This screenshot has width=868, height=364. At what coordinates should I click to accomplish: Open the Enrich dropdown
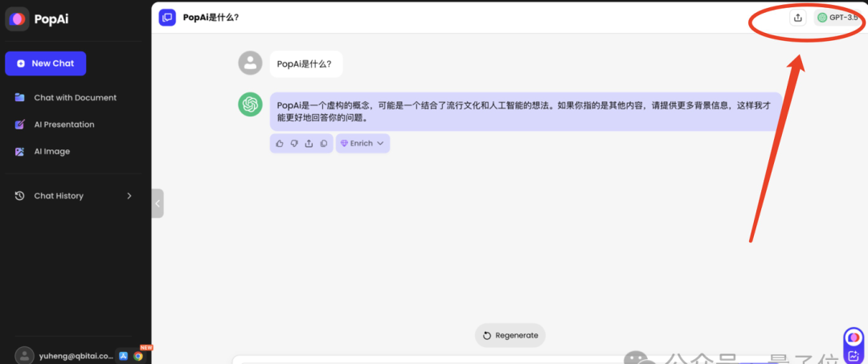click(x=362, y=143)
